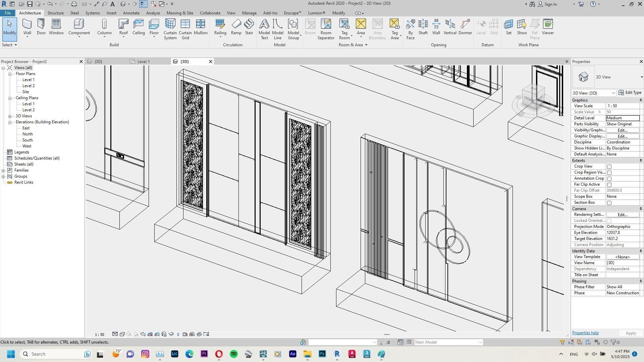Toggle the Reveal Hidden Elements lightbulb

(178, 334)
